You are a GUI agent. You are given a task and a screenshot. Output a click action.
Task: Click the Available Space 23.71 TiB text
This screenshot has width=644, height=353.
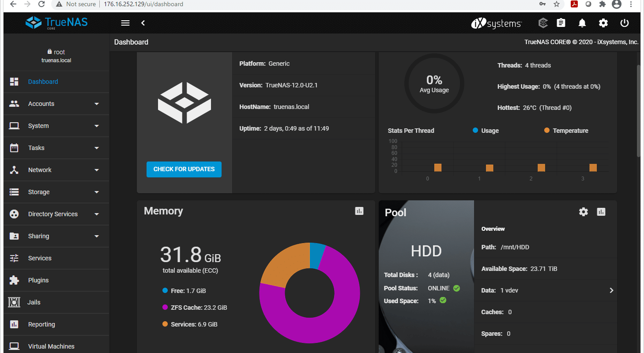tap(519, 269)
